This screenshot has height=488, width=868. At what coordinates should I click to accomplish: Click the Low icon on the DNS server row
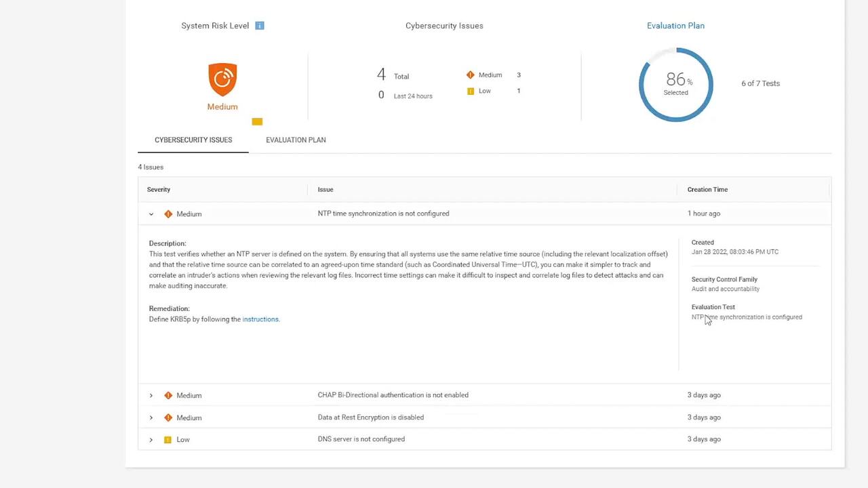[167, 439]
